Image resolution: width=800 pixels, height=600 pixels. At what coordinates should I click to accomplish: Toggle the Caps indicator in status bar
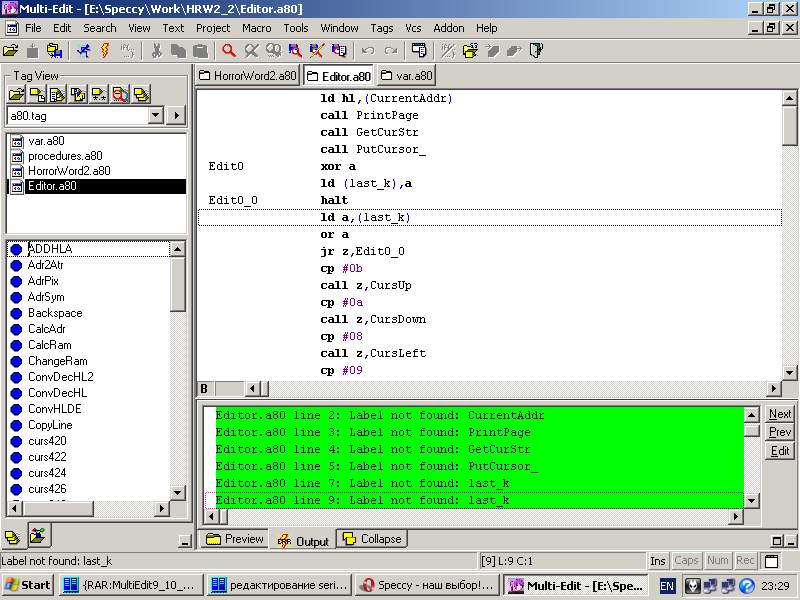687,561
